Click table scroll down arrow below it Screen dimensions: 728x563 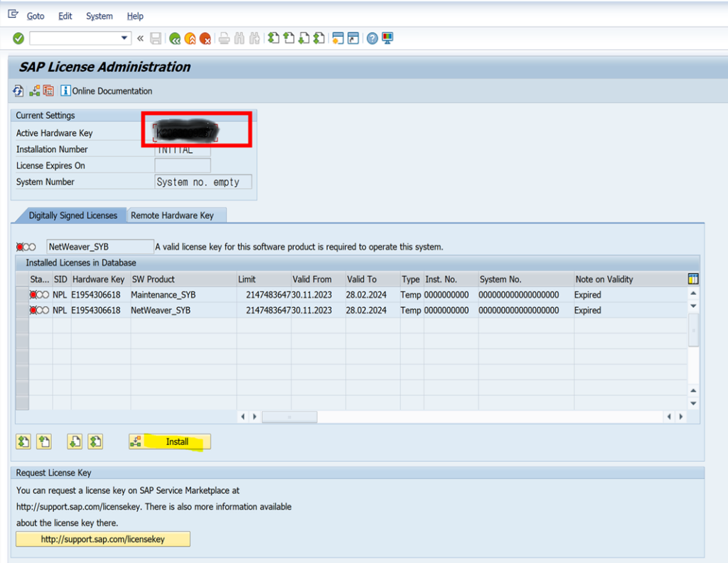click(693, 306)
